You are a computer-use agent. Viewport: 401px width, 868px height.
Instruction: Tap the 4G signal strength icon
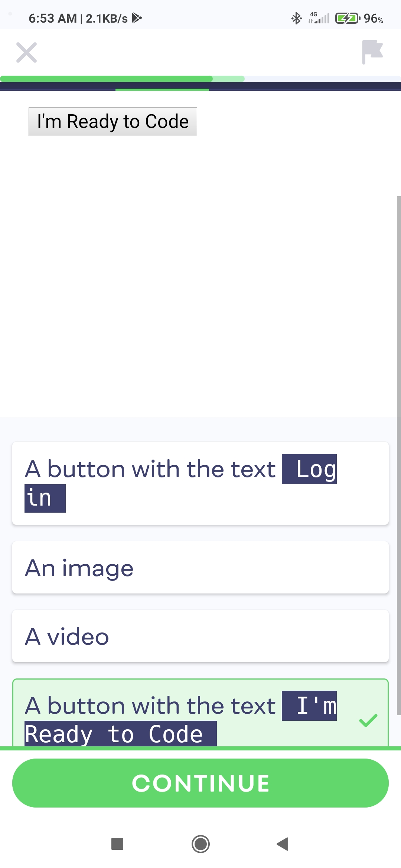pyautogui.click(x=319, y=18)
